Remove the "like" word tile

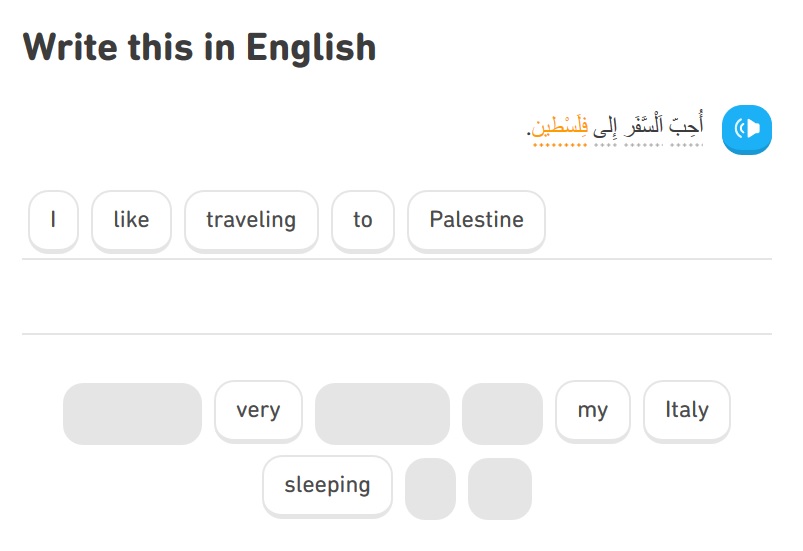[x=131, y=221]
